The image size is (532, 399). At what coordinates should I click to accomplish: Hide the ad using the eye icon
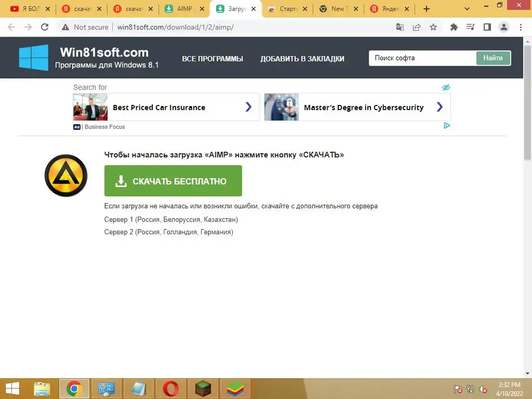click(x=446, y=87)
